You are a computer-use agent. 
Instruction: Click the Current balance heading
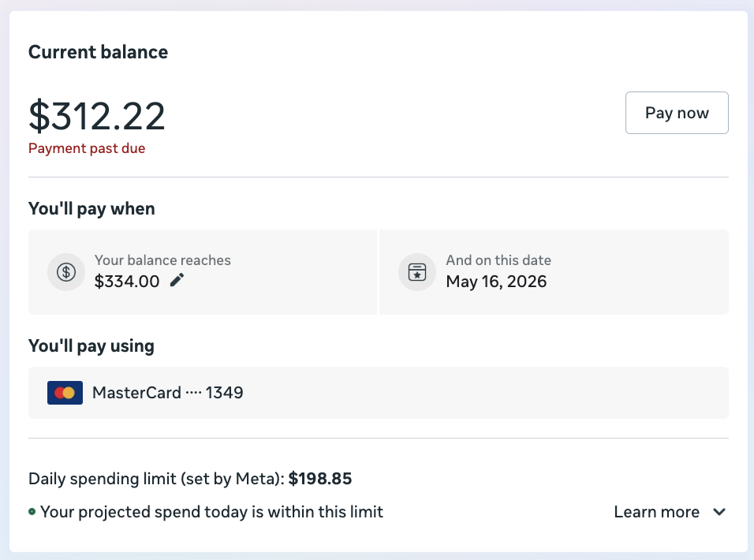tap(98, 52)
